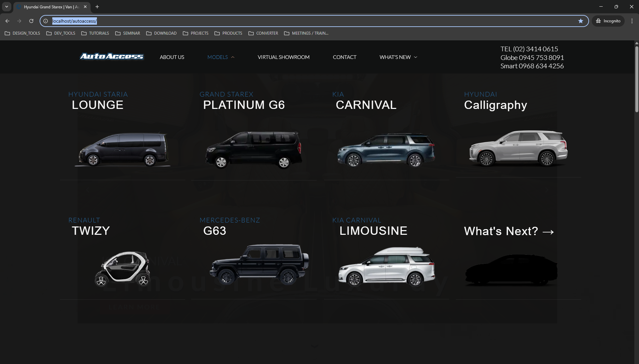Click the blue Kia Carnival image
The width and height of the screenshot is (639, 364).
click(386, 150)
